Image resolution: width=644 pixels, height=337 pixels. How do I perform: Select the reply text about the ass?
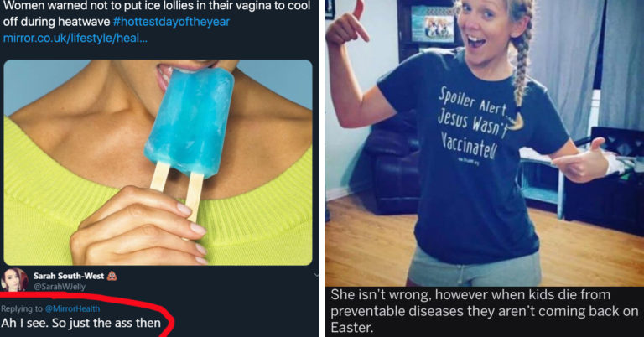(80, 323)
